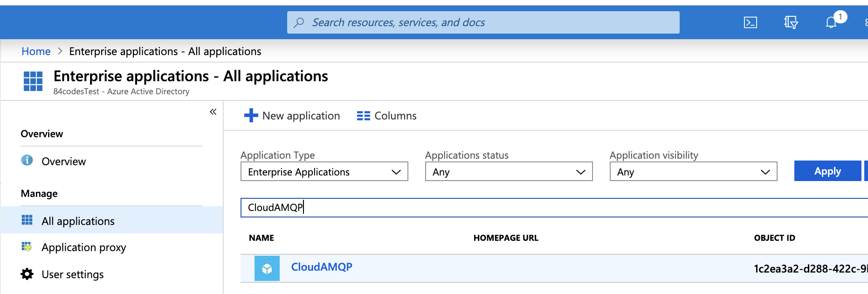
Task: Click 84codesTest - Azure Active Directory subtitle
Action: 121,91
